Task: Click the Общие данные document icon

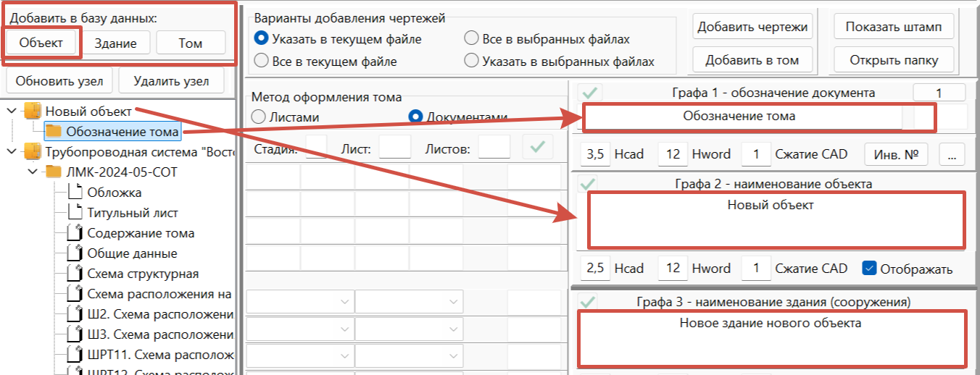Action: point(74,253)
